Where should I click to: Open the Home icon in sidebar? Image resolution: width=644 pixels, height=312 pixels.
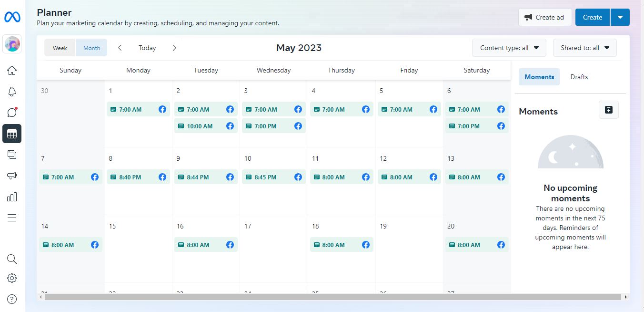tap(12, 71)
